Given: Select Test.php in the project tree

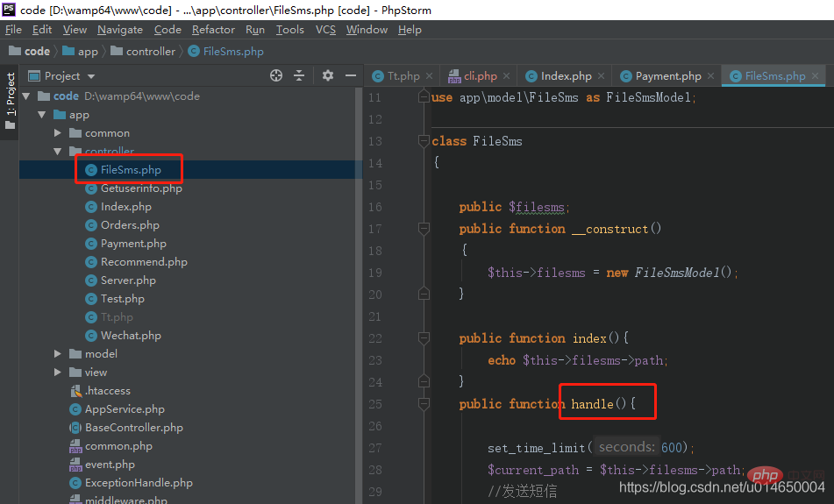Looking at the screenshot, I should click(115, 299).
